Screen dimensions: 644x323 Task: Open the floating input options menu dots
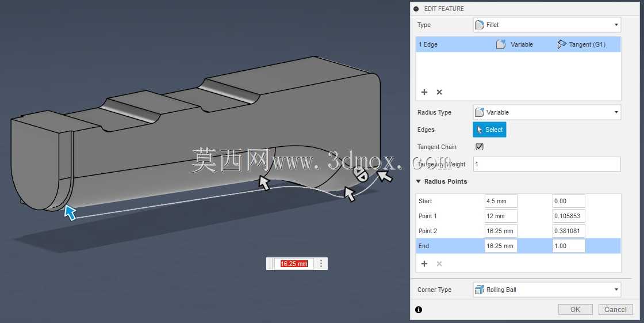321,264
